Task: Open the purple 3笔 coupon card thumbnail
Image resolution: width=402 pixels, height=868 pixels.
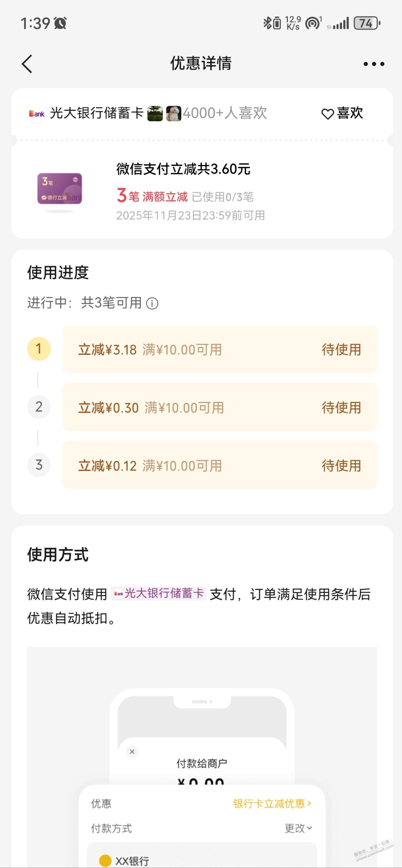Action: [60, 189]
